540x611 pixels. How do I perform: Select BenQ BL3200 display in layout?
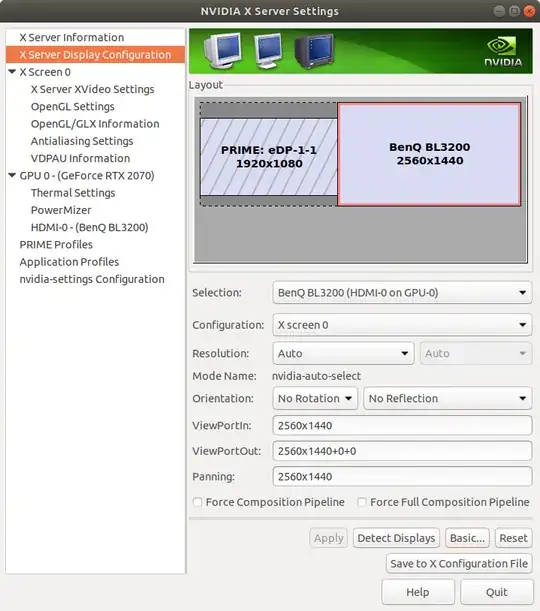[x=429, y=154]
